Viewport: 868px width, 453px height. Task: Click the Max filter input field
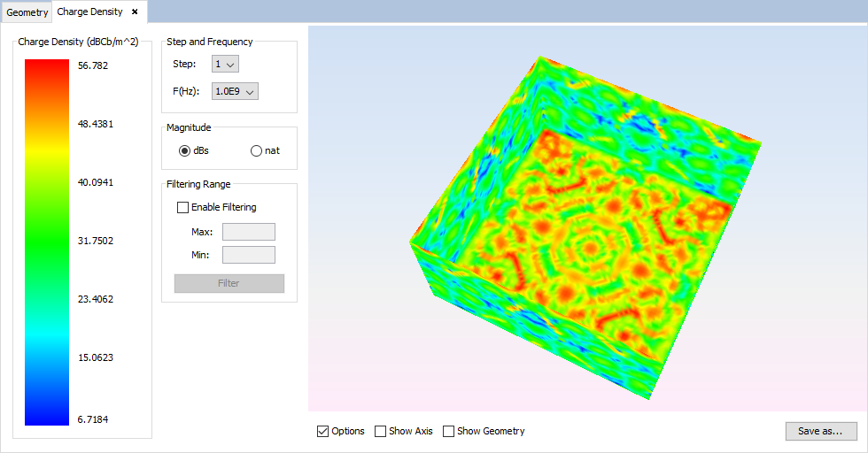(248, 232)
